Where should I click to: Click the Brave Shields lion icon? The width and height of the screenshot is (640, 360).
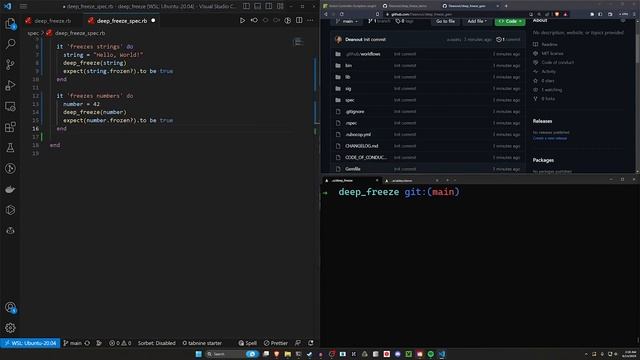click(x=557, y=14)
